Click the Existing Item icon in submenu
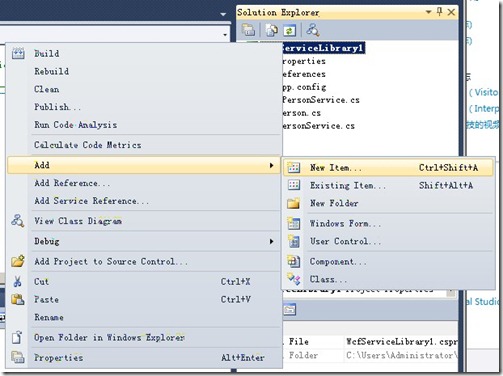This screenshot has height=376, width=503. 294,185
